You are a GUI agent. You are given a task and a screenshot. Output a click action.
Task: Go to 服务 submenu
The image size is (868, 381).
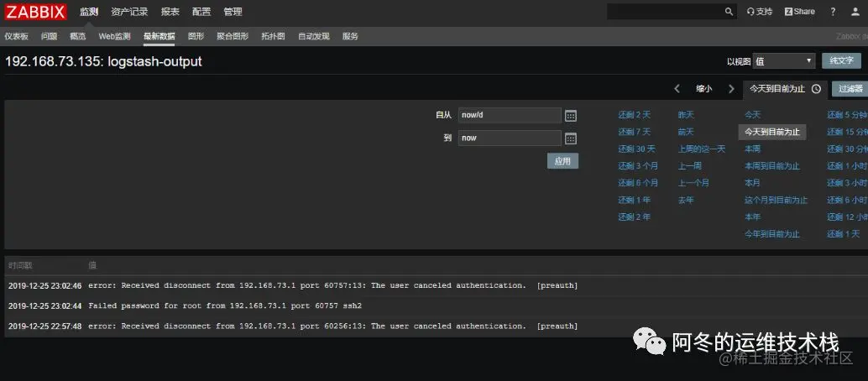[x=350, y=37]
